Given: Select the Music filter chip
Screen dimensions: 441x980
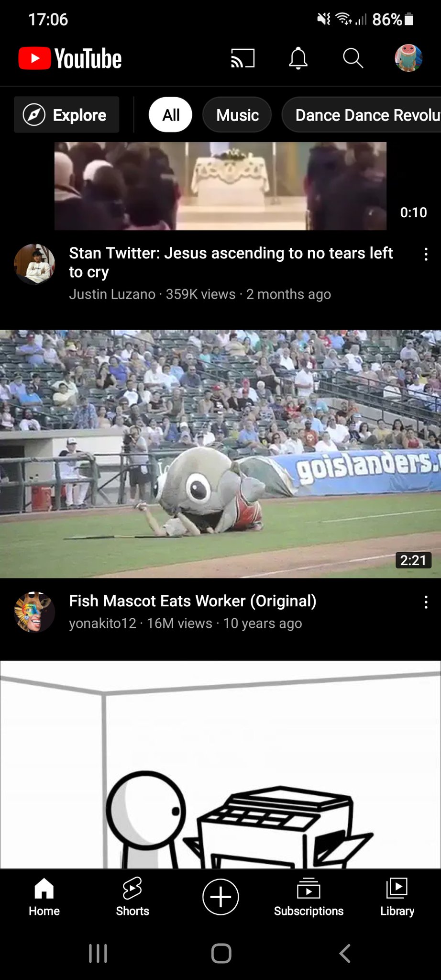Looking at the screenshot, I should (x=237, y=115).
